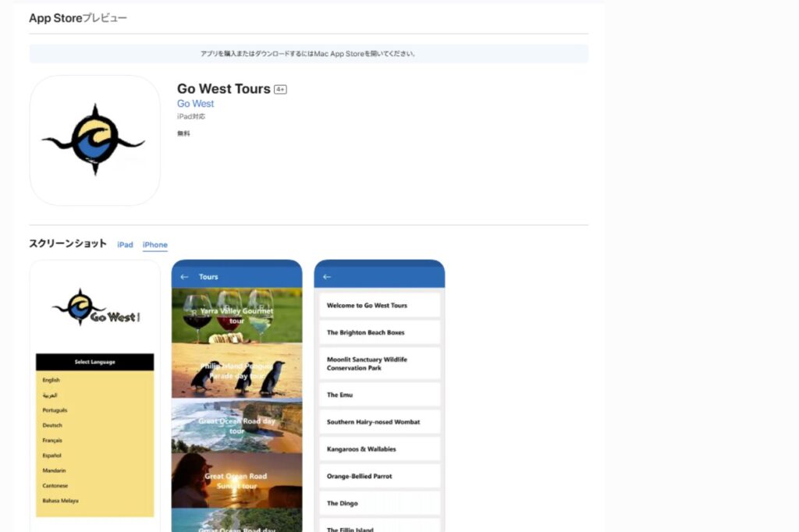Viewport: 799px width, 532px height.
Task: Click the Go West Tours app title
Action: pyautogui.click(x=224, y=89)
